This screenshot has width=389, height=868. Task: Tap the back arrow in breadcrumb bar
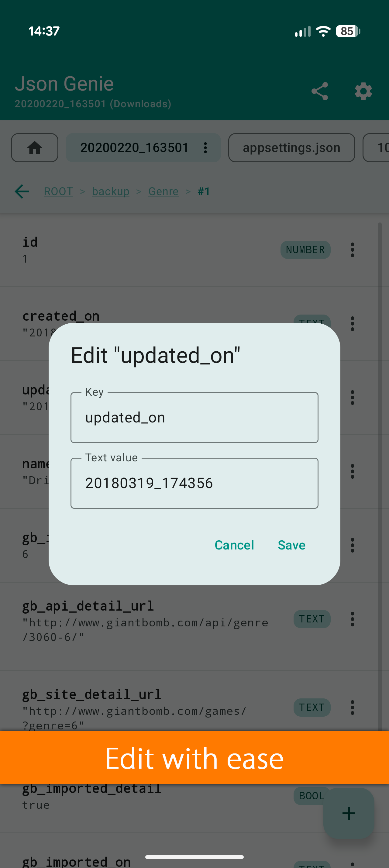pyautogui.click(x=22, y=191)
